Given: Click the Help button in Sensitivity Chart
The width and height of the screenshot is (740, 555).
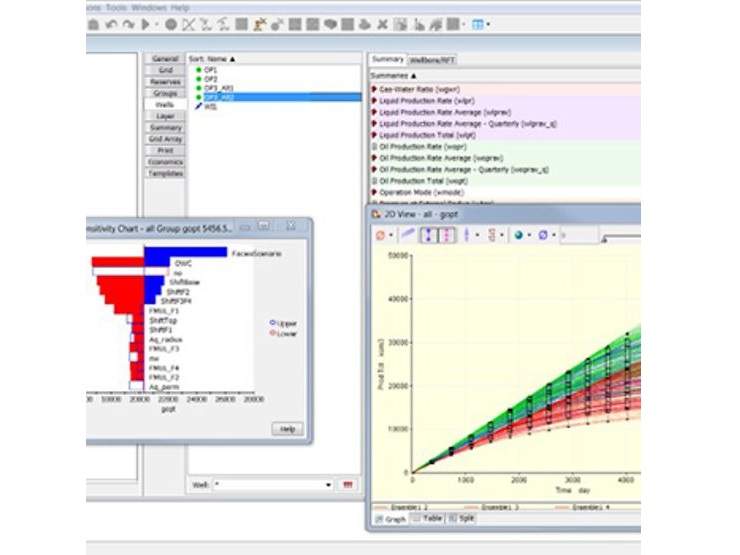Looking at the screenshot, I should pos(287,429).
